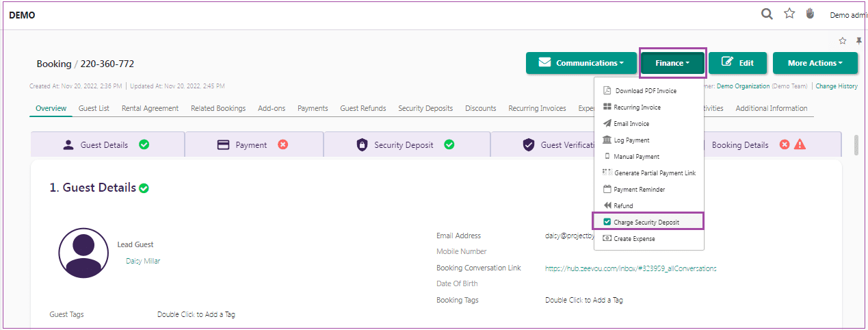The image size is (868, 330).
Task: Switch to Guest Refunds tab
Action: tap(363, 108)
